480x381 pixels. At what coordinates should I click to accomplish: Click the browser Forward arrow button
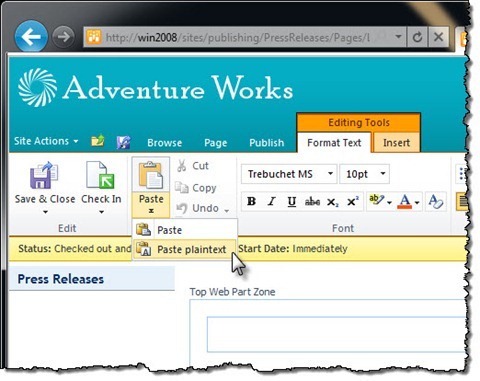(63, 36)
